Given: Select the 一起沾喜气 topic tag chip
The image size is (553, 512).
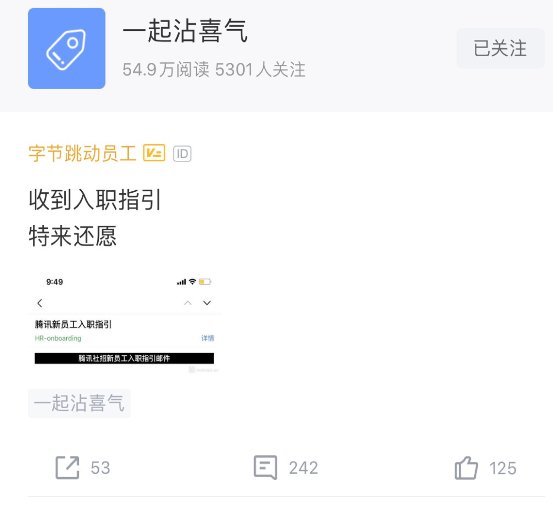Looking at the screenshot, I should click(79, 403).
